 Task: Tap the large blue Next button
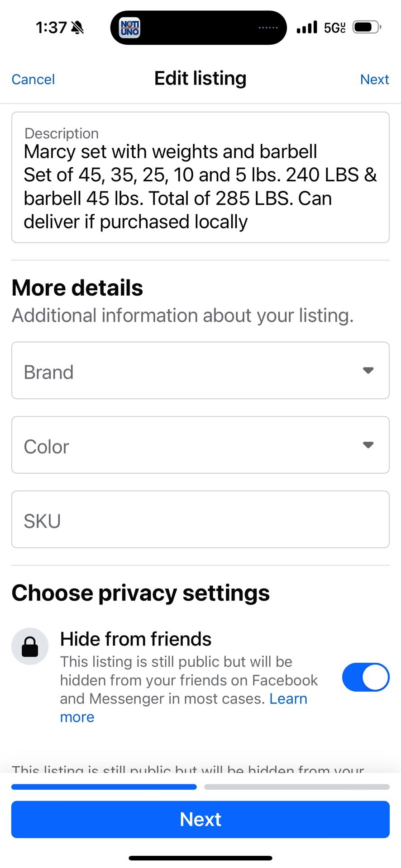(x=200, y=819)
